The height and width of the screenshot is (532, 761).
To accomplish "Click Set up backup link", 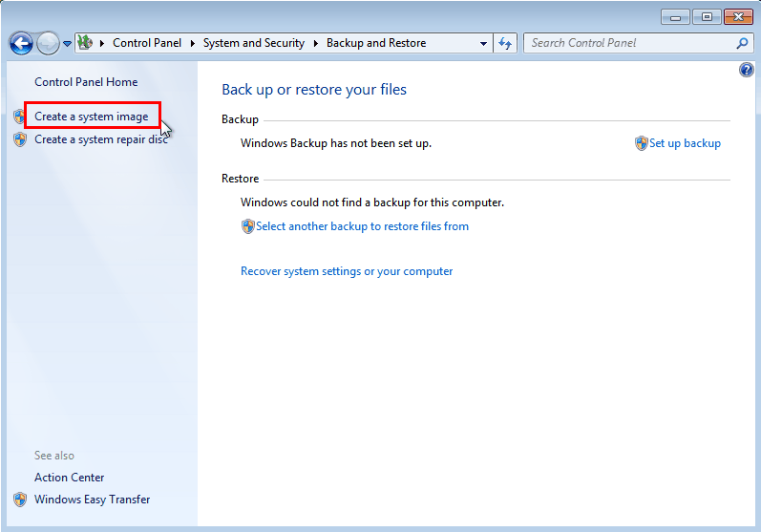I will click(x=685, y=143).
